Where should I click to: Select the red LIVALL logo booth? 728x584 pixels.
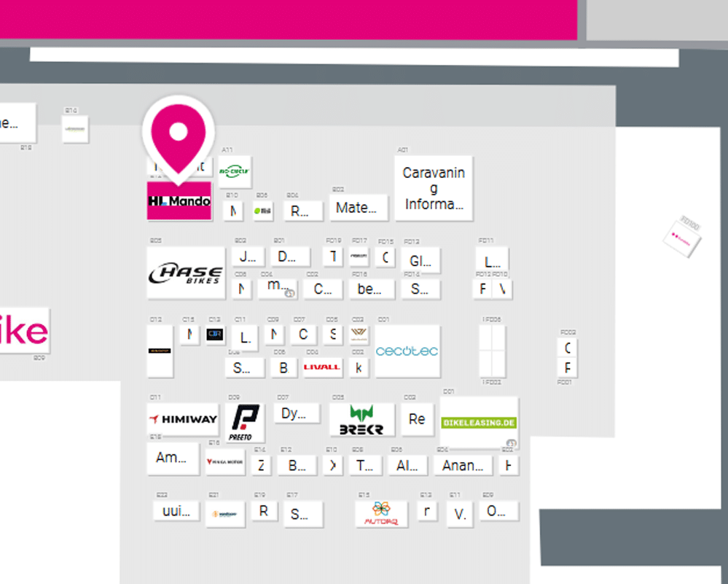(x=323, y=367)
